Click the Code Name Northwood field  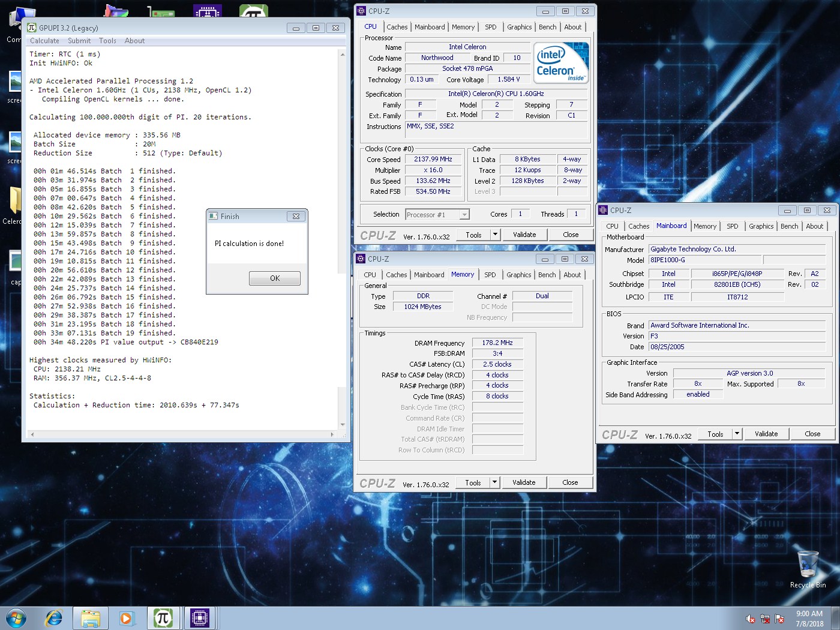(x=437, y=58)
